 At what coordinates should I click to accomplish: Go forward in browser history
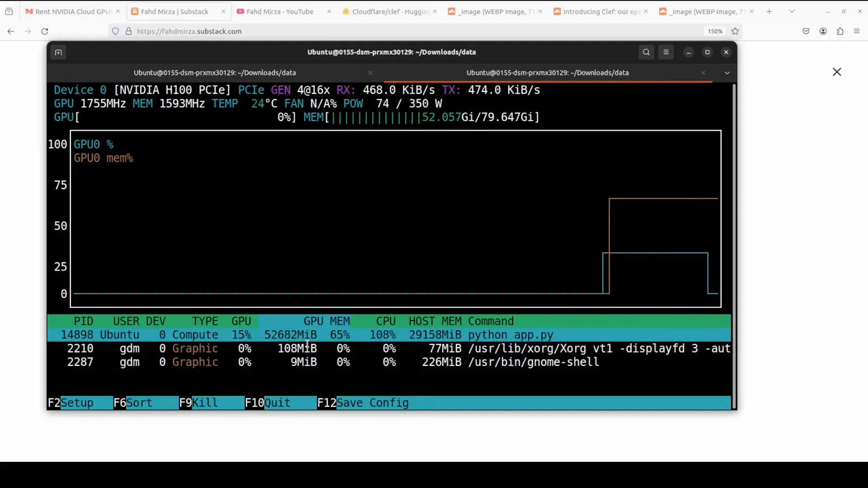(x=28, y=31)
